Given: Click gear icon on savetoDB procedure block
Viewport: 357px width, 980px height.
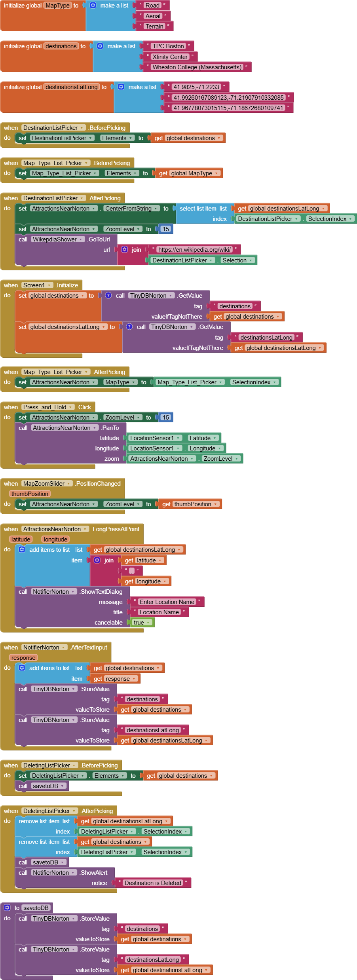Looking at the screenshot, I should tap(7, 908).
